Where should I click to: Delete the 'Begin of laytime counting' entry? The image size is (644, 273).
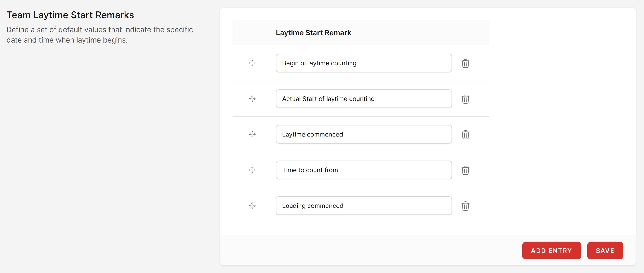pos(465,63)
